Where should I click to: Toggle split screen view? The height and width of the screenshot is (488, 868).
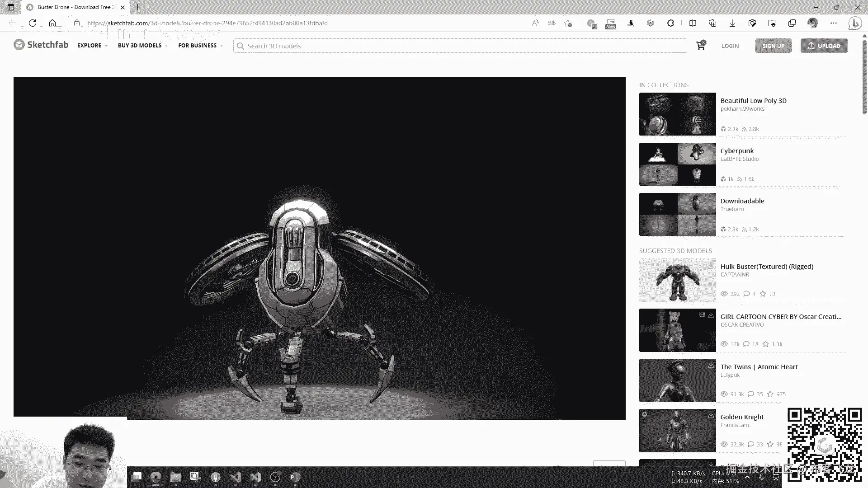[692, 23]
